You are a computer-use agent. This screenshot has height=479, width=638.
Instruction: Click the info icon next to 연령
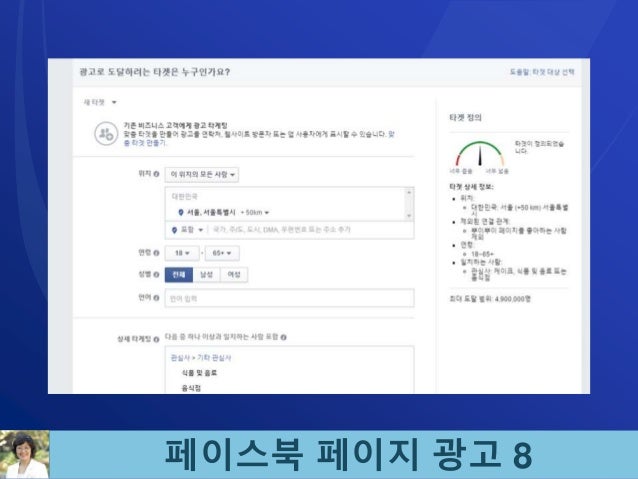point(156,253)
